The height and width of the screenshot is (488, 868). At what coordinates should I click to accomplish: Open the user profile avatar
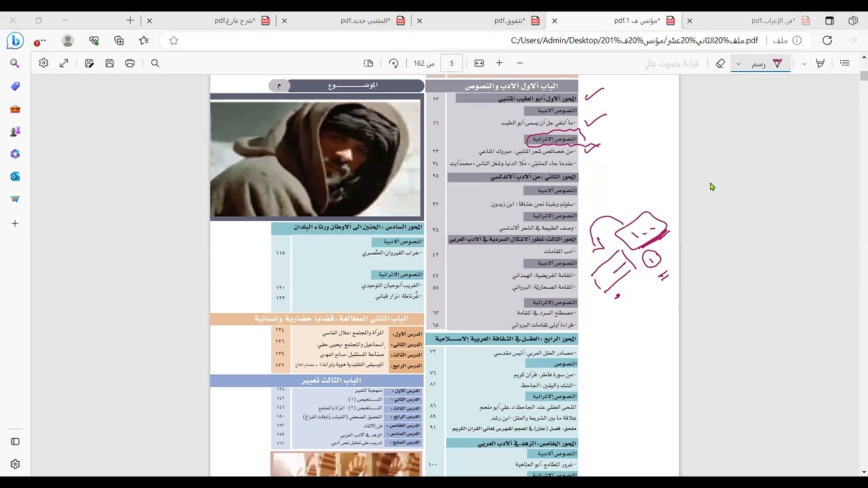68,41
